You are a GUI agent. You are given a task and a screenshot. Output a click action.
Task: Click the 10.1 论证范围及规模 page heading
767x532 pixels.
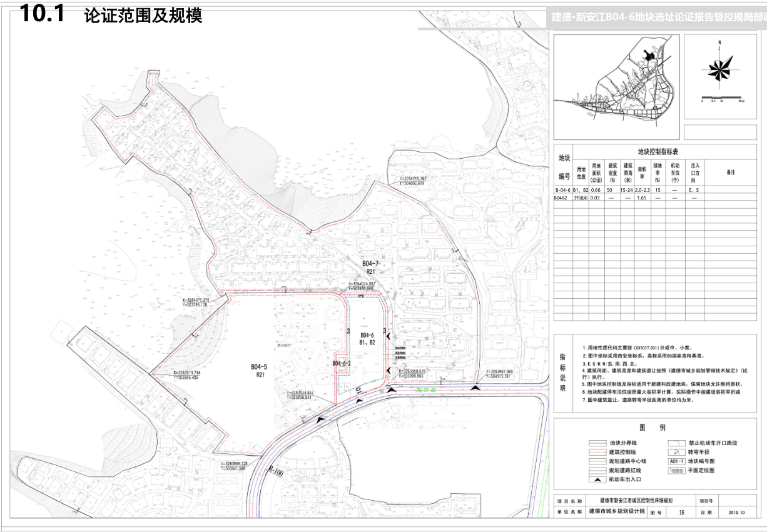(111, 14)
